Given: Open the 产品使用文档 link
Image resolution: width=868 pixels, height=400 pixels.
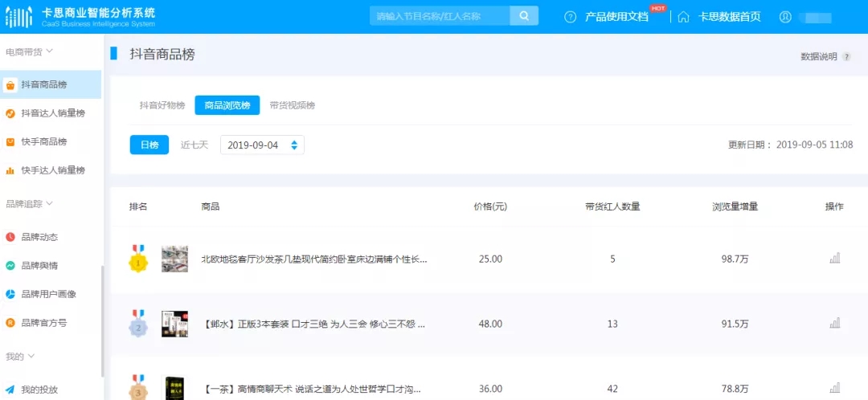Looking at the screenshot, I should coord(616,17).
